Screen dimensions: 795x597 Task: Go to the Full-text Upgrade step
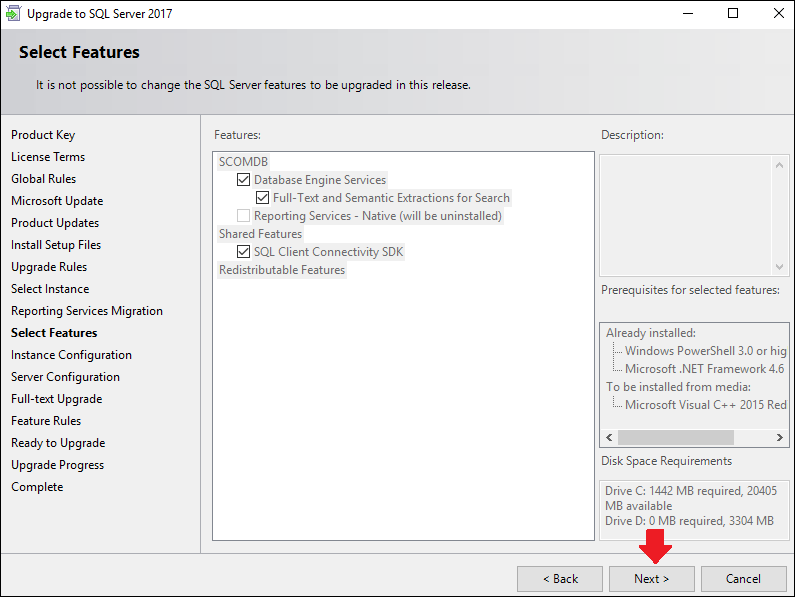tap(57, 399)
